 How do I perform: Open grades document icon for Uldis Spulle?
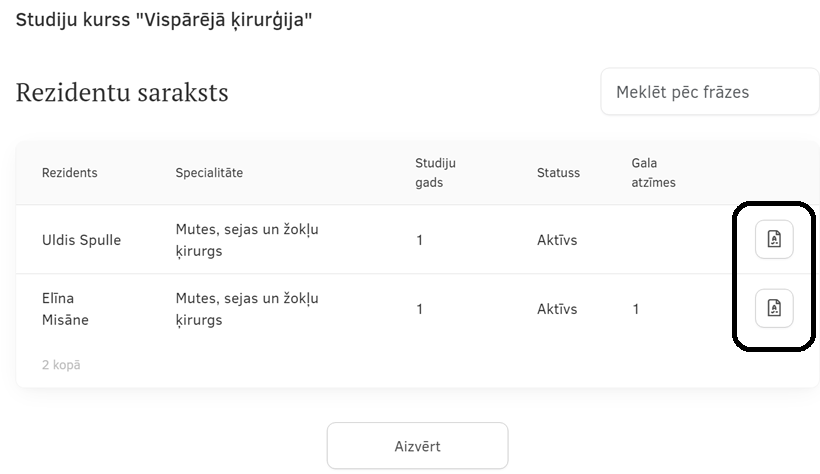coord(774,240)
